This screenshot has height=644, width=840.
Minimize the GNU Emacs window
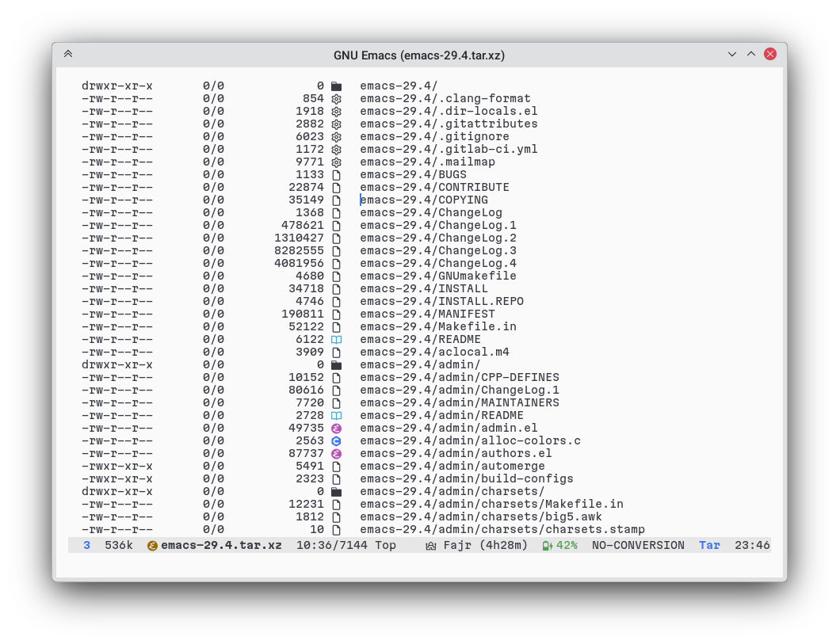[731, 54]
